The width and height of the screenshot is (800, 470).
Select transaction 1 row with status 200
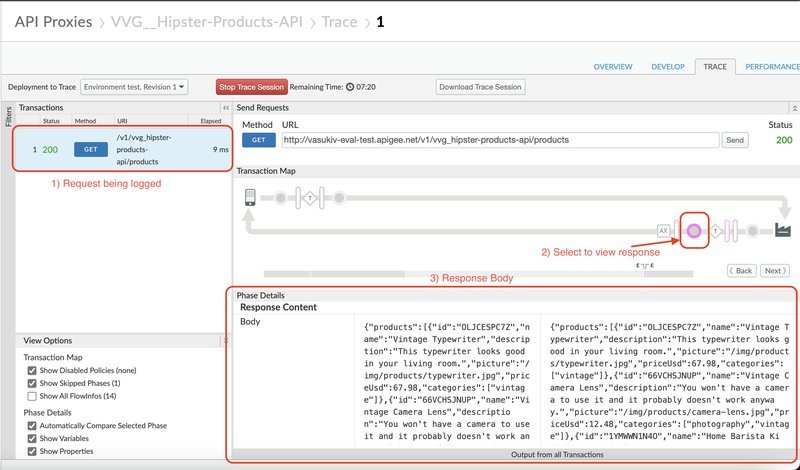coord(122,150)
